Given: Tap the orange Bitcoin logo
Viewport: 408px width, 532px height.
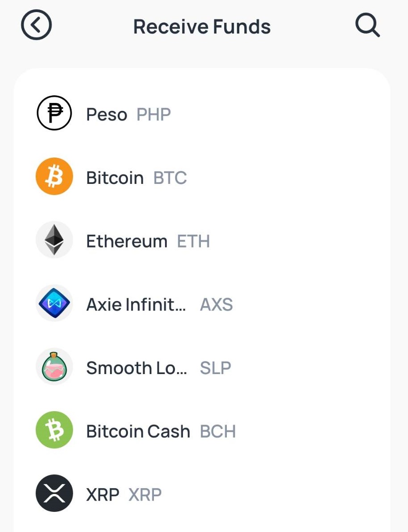Looking at the screenshot, I should 54,176.
